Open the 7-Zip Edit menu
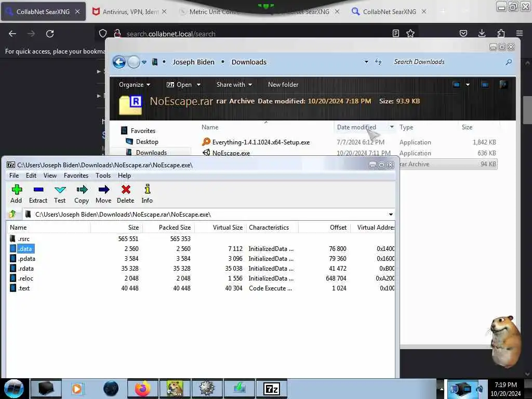Image resolution: width=532 pixels, height=399 pixels. coord(31,176)
